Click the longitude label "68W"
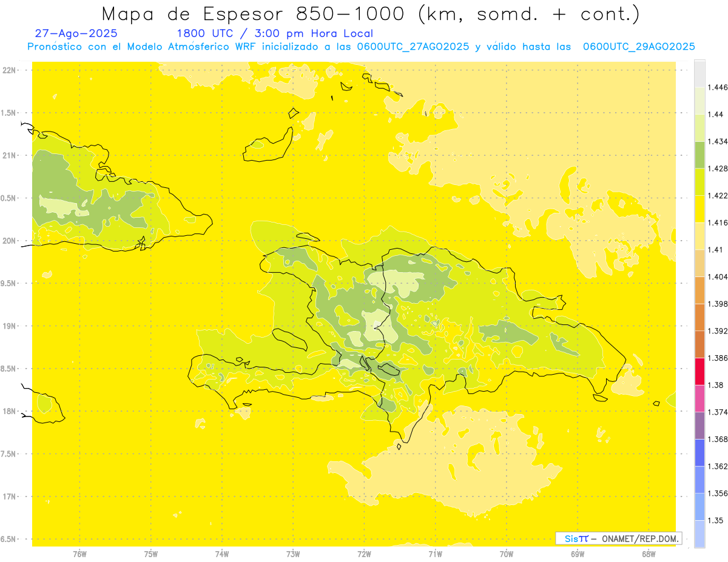 click(x=649, y=554)
